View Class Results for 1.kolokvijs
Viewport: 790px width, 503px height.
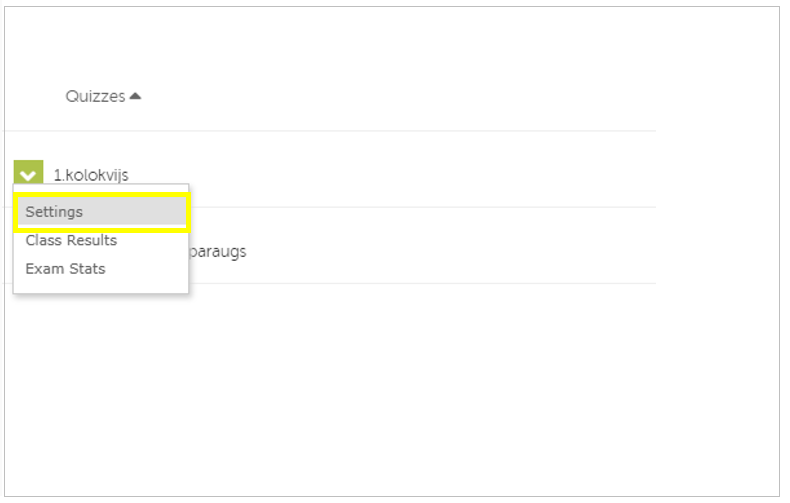click(x=71, y=241)
